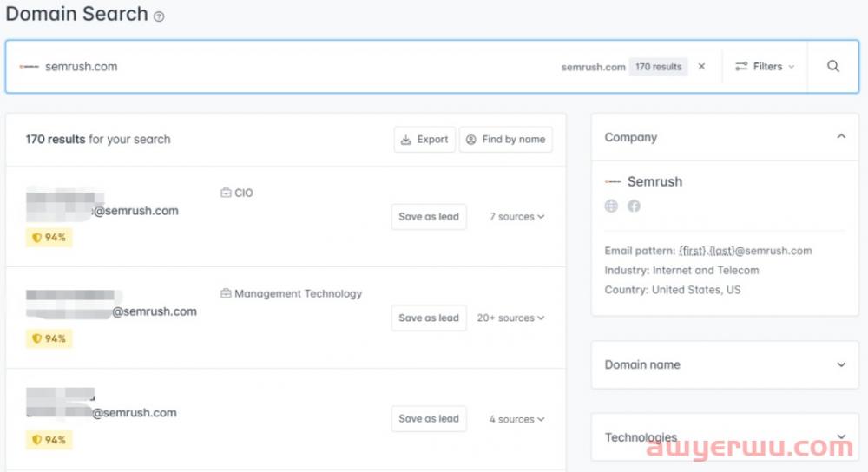Expand the 7 sources dropdown
This screenshot has height=472, width=868.
point(516,217)
